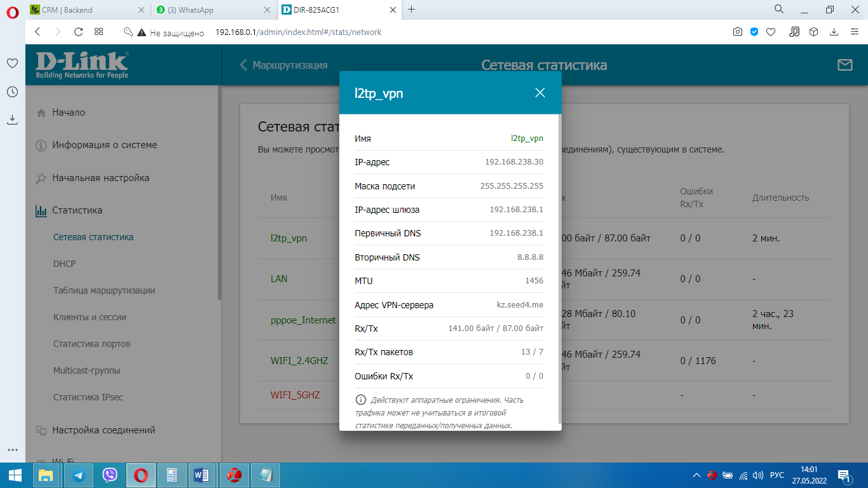Open the Windows Start menu

15,475
